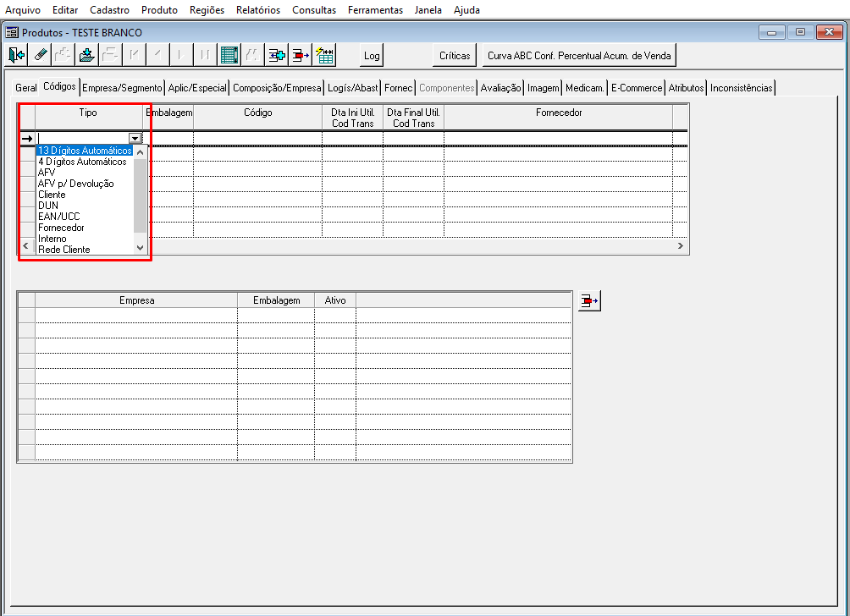Click codes grid horizontal scroll left arrow
The width and height of the screenshot is (850, 616).
(25, 246)
